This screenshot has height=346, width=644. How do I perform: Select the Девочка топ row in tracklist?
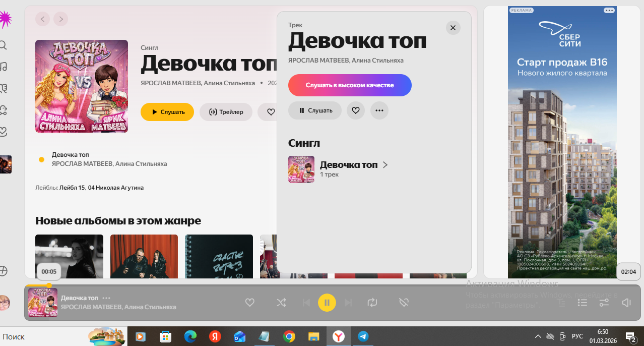[156, 159]
